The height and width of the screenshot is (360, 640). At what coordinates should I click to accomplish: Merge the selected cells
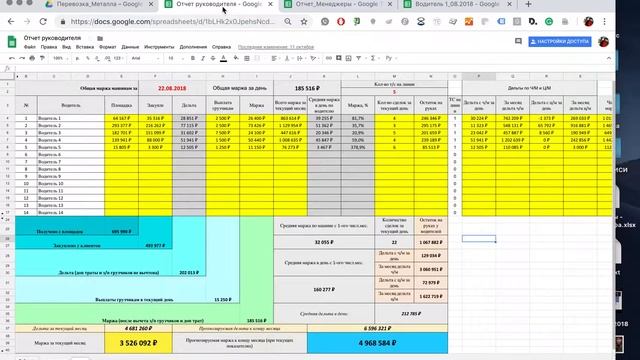(x=257, y=58)
